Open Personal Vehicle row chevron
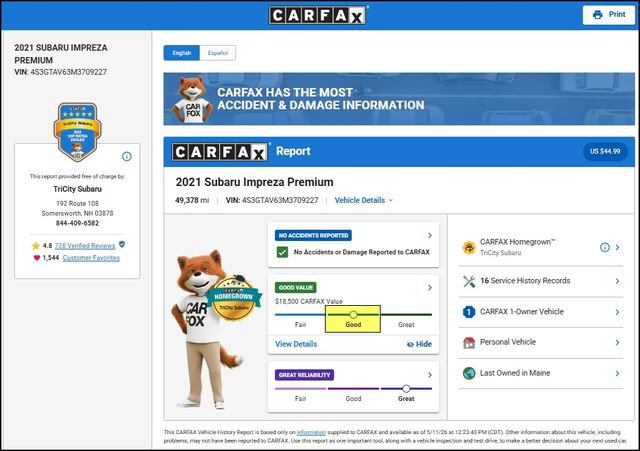The width and height of the screenshot is (640, 451). (x=618, y=342)
